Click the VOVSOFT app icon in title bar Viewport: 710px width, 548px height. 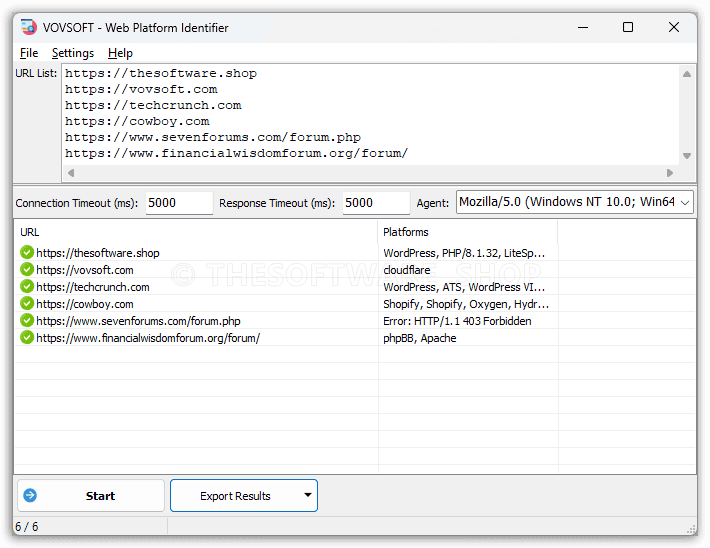point(29,27)
